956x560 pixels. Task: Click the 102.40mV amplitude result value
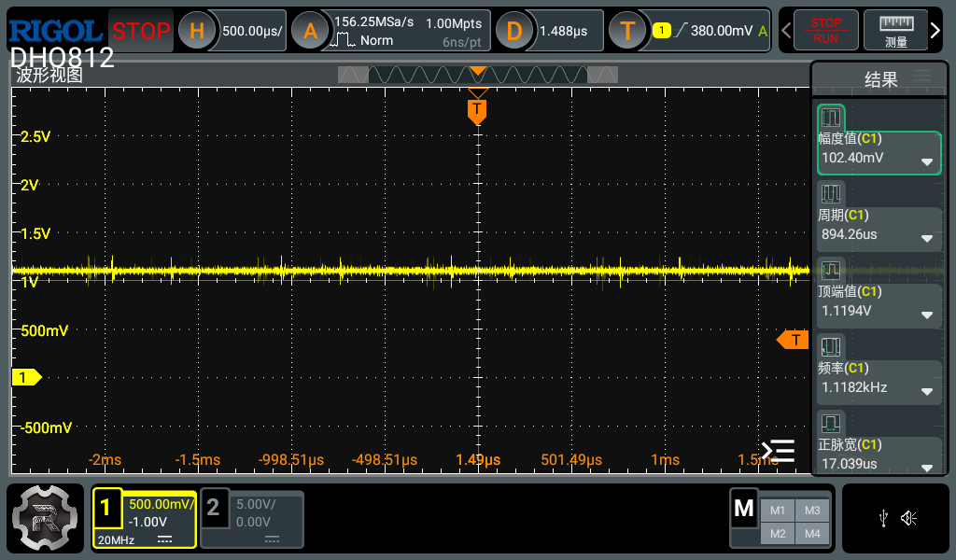click(852, 158)
